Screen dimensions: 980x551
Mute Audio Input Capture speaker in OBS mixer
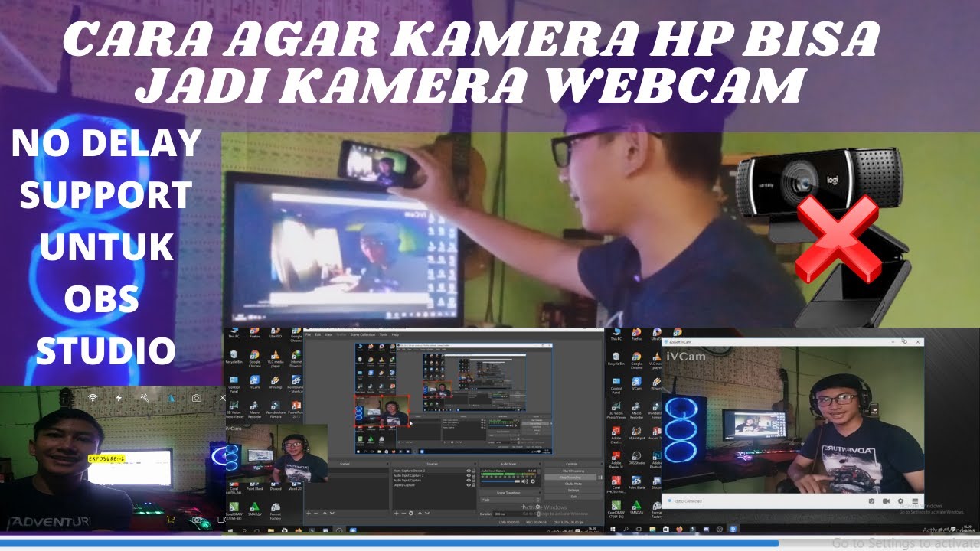click(524, 481)
